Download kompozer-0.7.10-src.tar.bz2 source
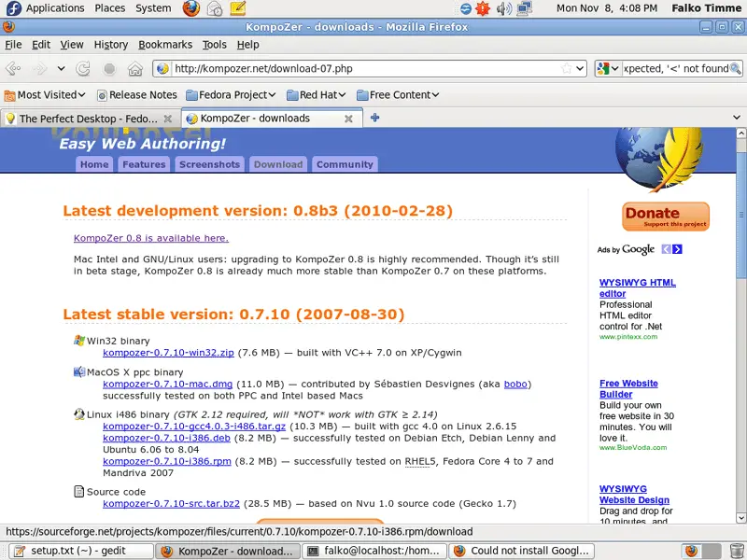The image size is (747, 560). (171, 504)
